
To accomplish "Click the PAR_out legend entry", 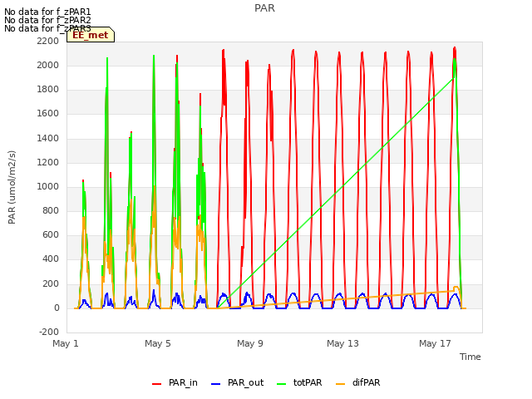I will click(238, 383).
